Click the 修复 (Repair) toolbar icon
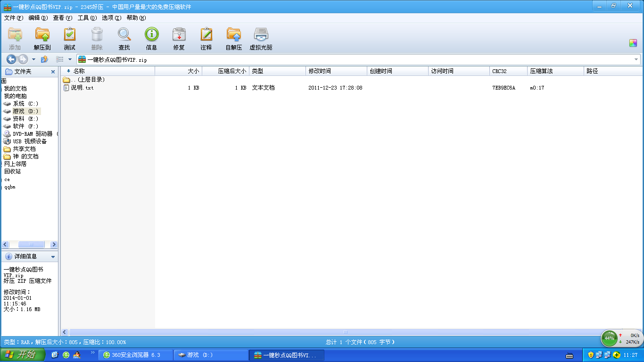The height and width of the screenshot is (362, 644). (x=179, y=39)
